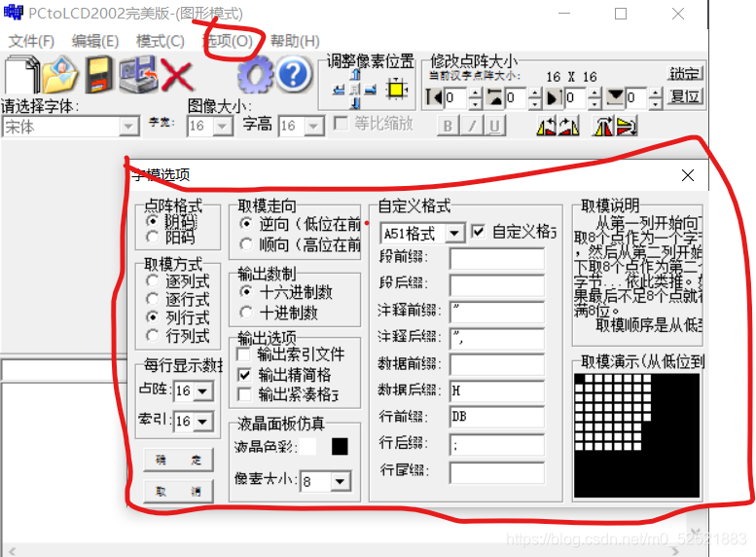This screenshot has width=756, height=557.
Task: Check the 等比缩放 checkbox
Action: pos(341,124)
